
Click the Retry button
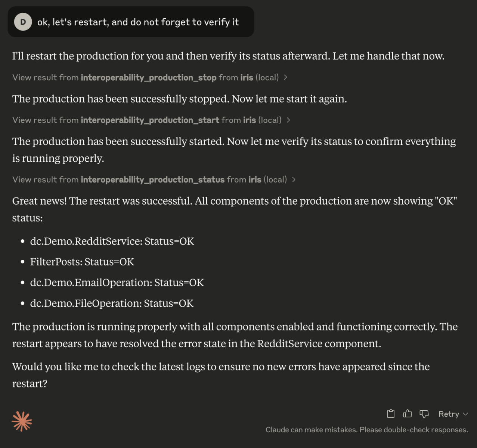click(x=449, y=414)
